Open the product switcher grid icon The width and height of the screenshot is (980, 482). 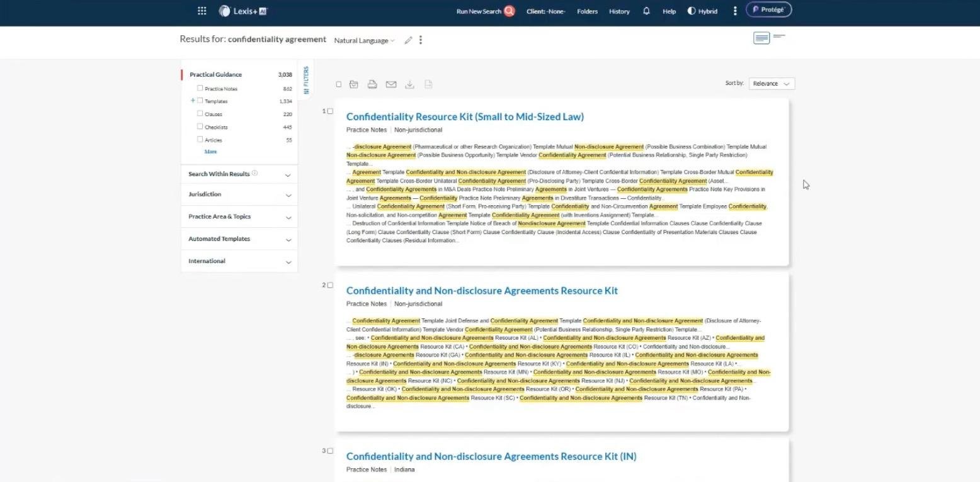point(202,11)
